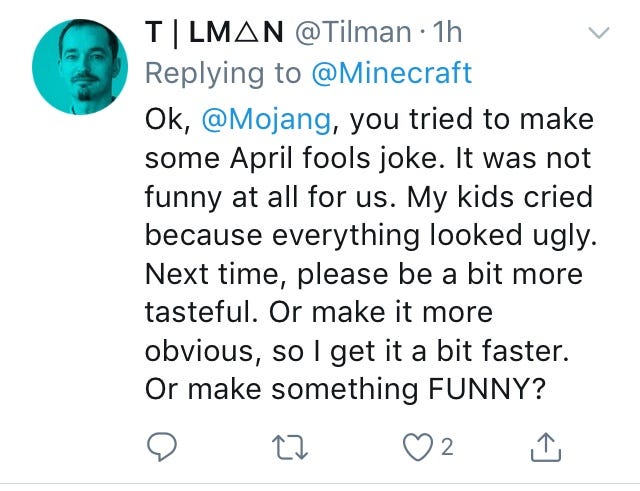640x491 pixels.
Task: Open the @Tilman handle
Action: point(353,32)
